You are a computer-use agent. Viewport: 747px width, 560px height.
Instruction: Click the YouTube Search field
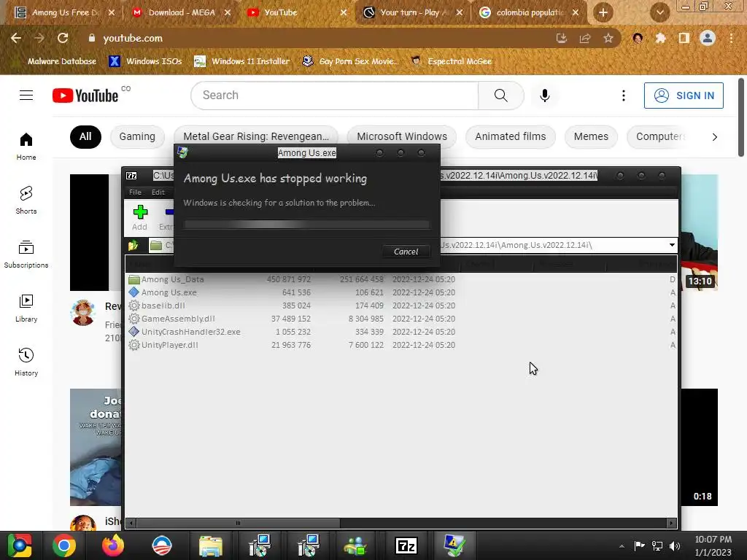(x=335, y=96)
